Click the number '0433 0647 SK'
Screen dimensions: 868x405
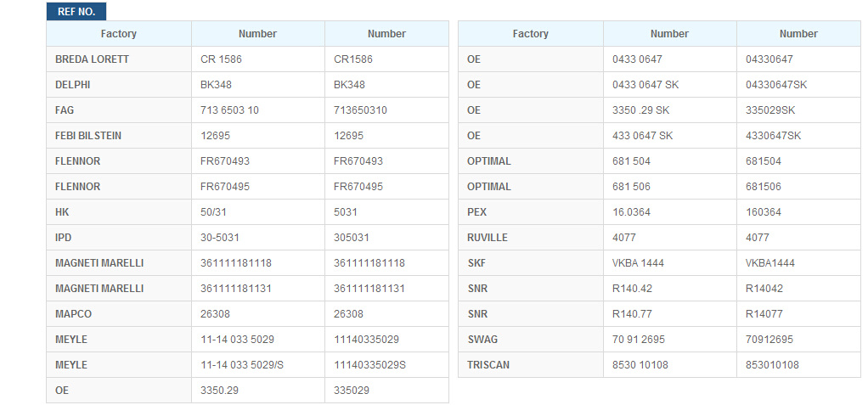(645, 85)
